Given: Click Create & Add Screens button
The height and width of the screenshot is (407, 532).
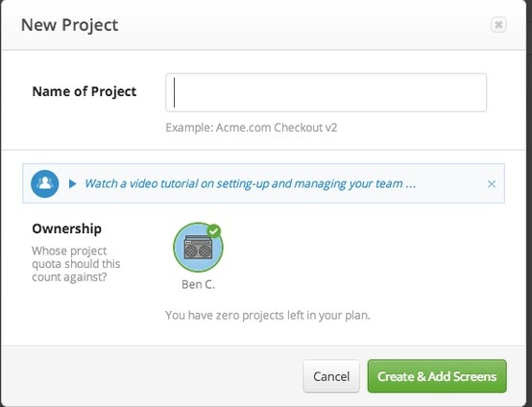Looking at the screenshot, I should point(437,376).
